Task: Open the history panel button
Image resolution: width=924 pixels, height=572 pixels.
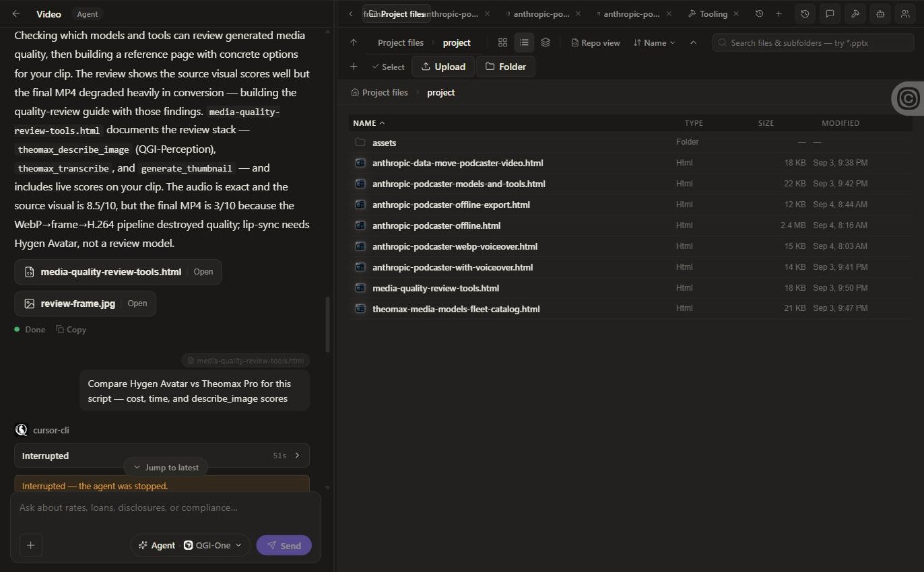Action: click(805, 14)
